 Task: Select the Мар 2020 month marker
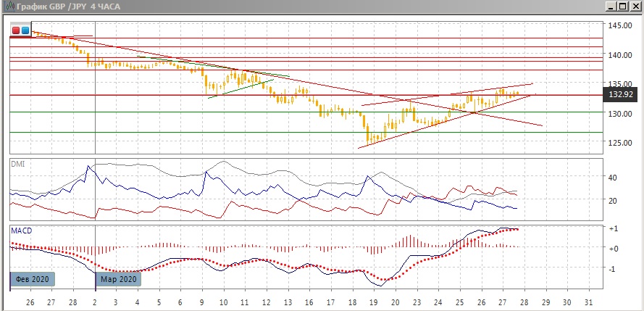118,279
